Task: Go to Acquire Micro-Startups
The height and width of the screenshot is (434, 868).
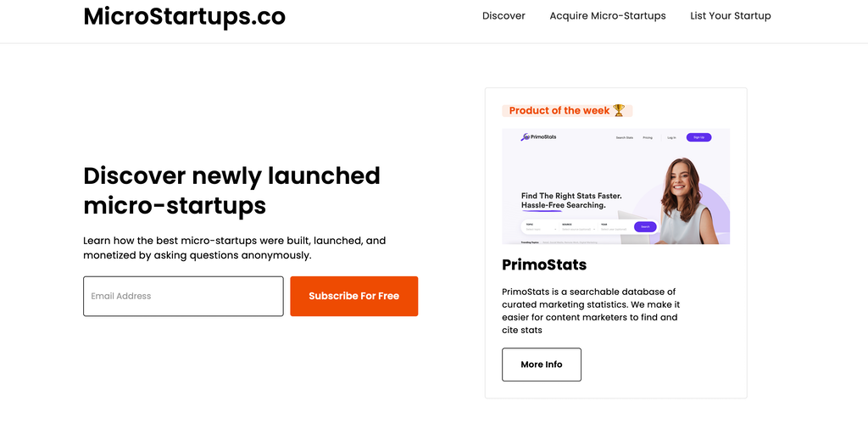Action: point(607,16)
